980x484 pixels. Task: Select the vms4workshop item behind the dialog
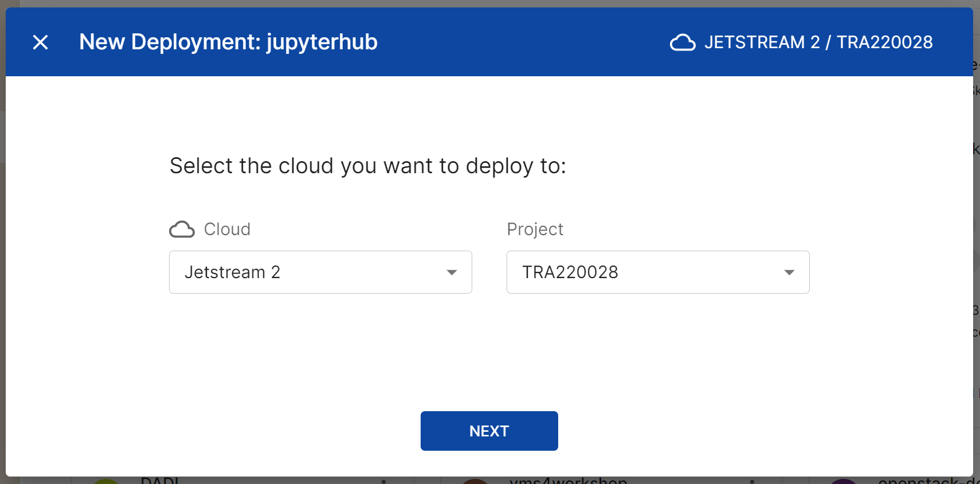[x=567, y=480]
